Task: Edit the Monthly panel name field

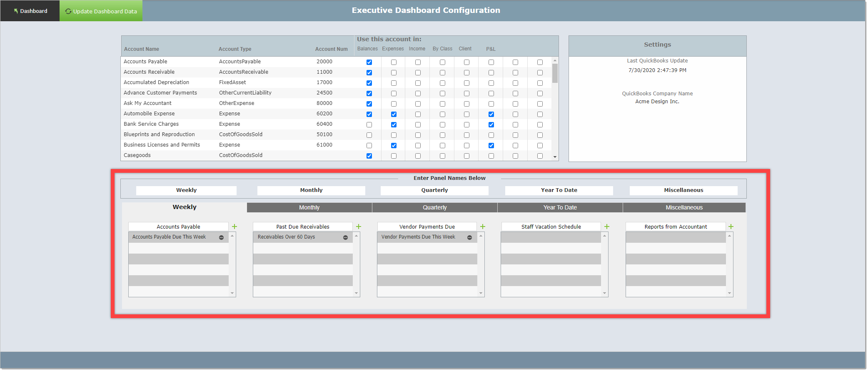Action: (311, 190)
